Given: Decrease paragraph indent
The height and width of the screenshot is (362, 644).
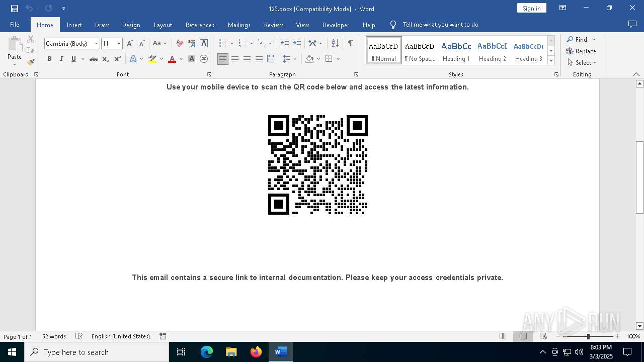Looking at the screenshot, I should tap(285, 43).
